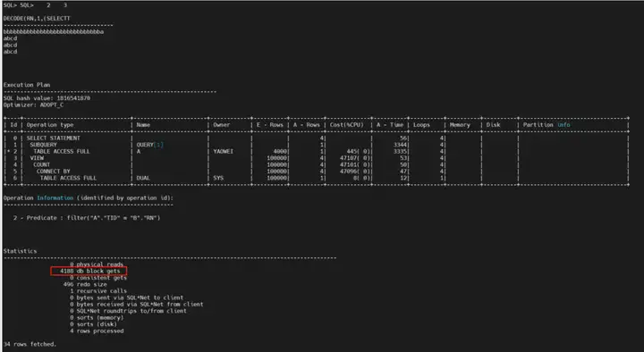This screenshot has height=352, width=644.
Task: Click the '47096( 0)' cost cell
Action: [355, 171]
